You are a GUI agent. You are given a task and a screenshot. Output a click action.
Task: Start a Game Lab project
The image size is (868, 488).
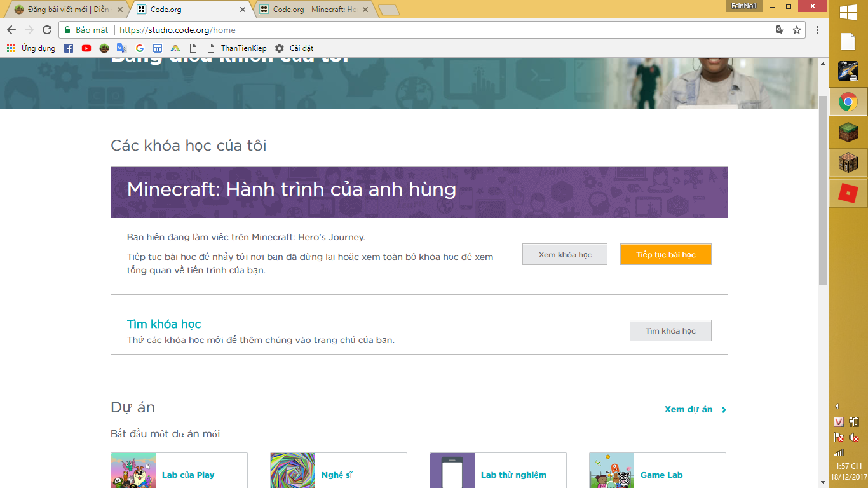pos(661,475)
